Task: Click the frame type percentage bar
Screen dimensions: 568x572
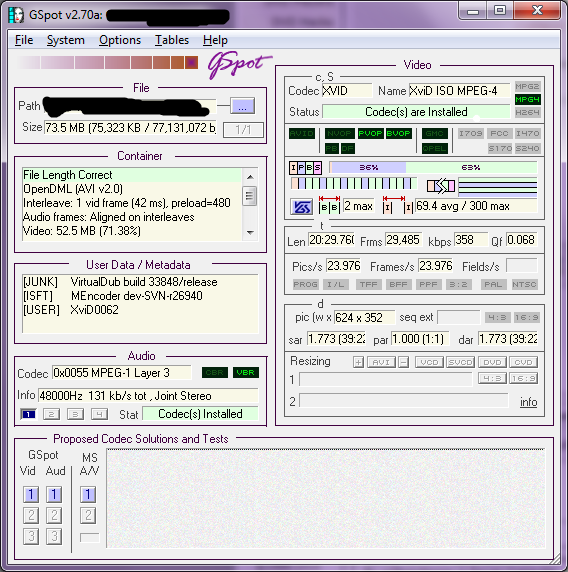Action: 433,167
